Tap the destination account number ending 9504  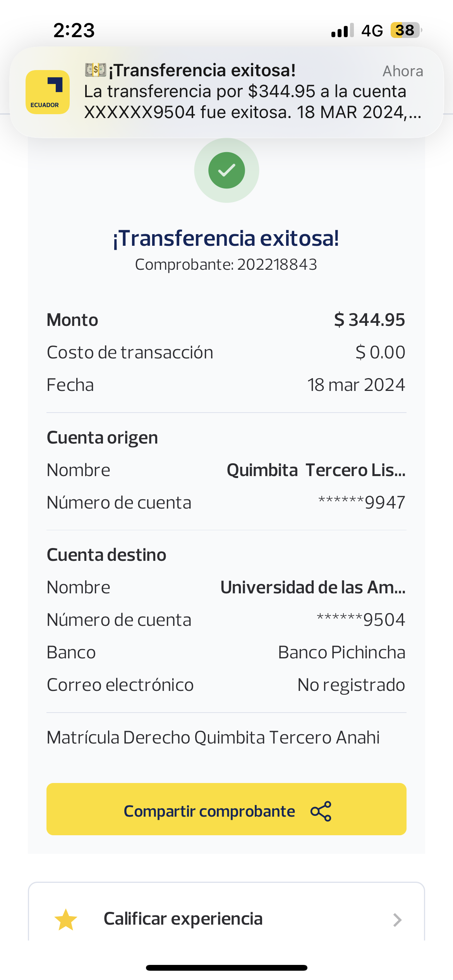[x=361, y=620]
